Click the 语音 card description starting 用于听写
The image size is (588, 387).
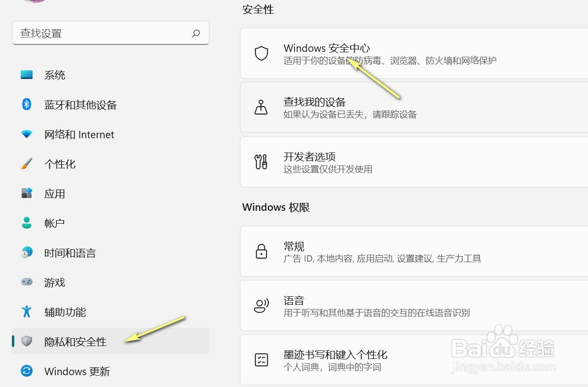376,312
